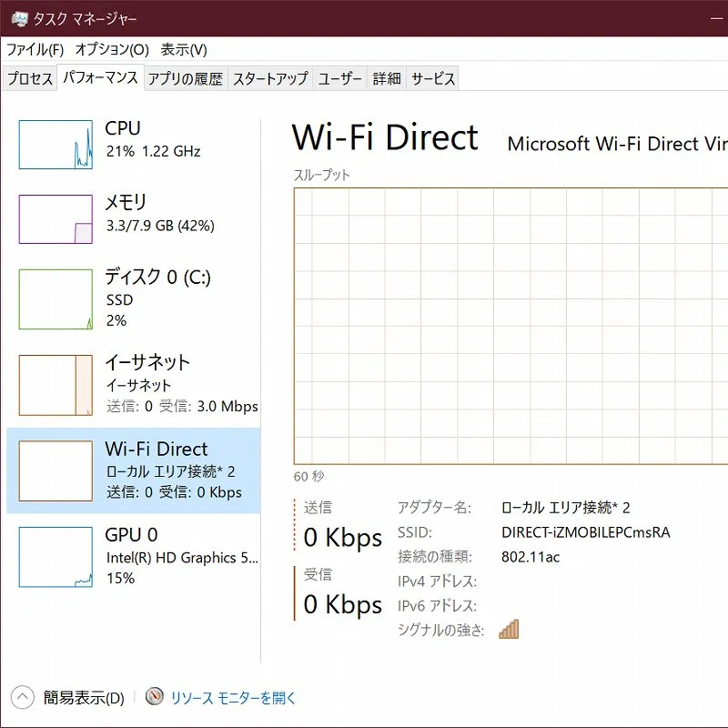This screenshot has height=728, width=728.
Task: Click the スループット graph label
Action: point(322,175)
